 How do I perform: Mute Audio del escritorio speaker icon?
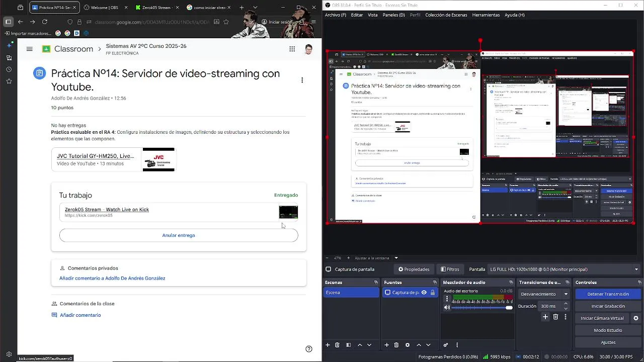point(447,307)
